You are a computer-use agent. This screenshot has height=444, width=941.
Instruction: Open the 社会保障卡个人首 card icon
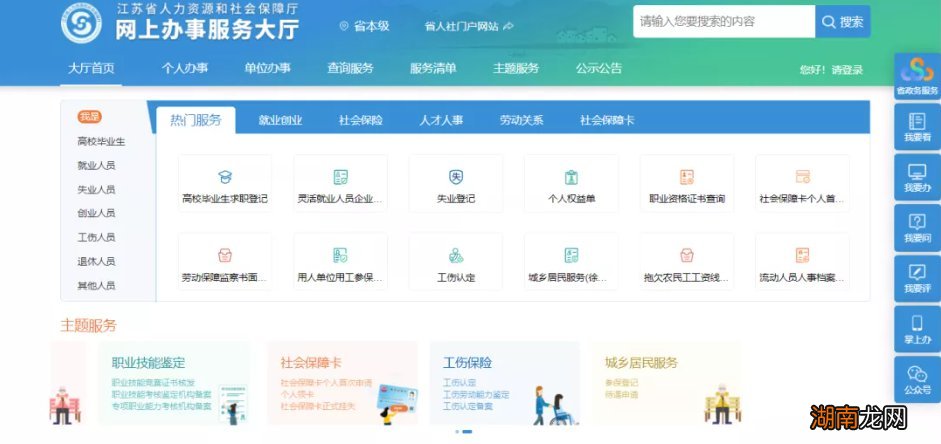click(802, 176)
